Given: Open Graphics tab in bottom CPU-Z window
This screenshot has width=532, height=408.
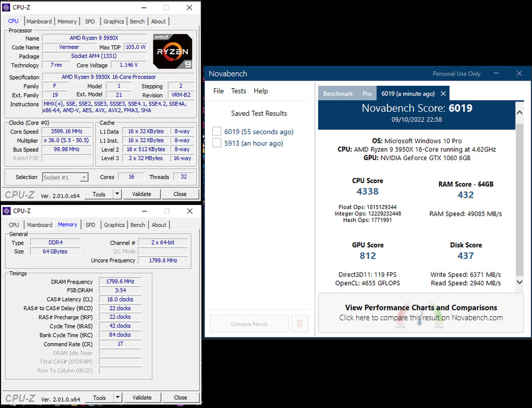Looking at the screenshot, I should (114, 225).
